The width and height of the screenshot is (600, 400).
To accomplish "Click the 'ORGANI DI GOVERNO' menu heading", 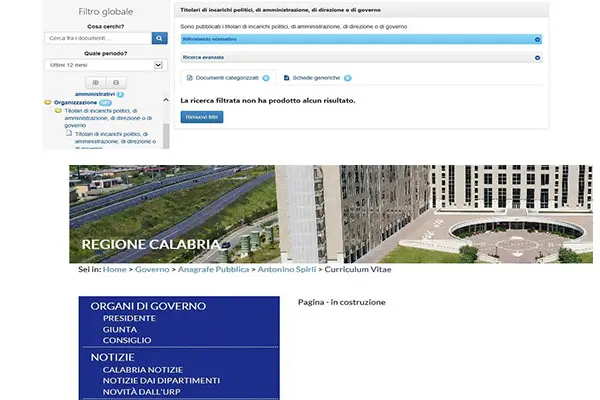I will point(148,306).
